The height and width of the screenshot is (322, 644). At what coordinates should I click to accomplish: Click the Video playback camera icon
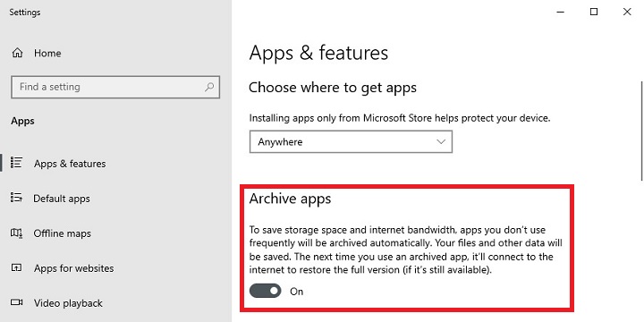click(16, 302)
